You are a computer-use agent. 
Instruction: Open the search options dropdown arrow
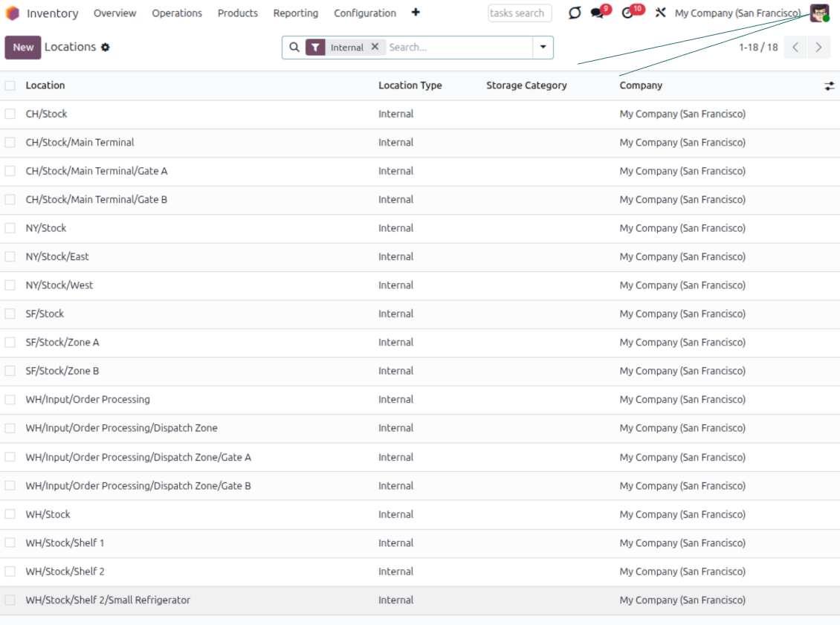[542, 47]
